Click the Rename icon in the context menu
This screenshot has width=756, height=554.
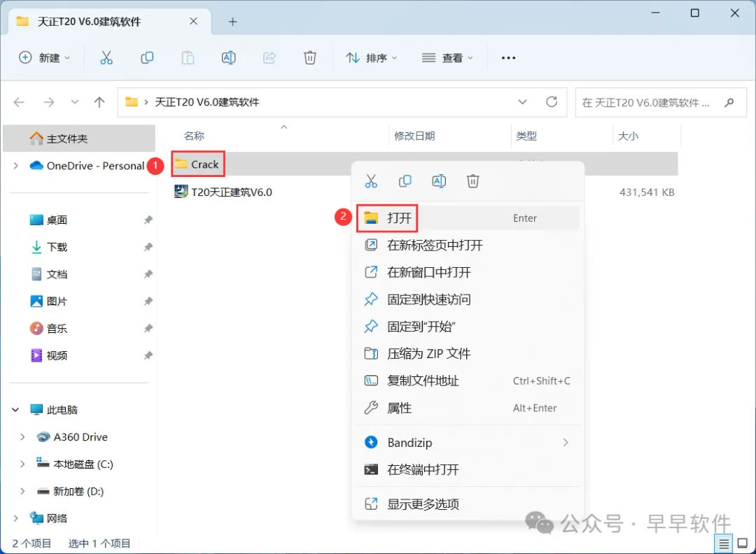439,181
